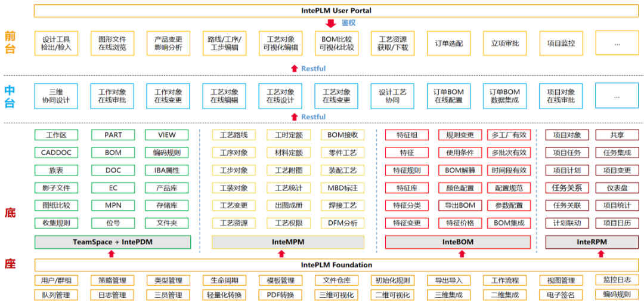Click the 生命周期 box
Screen dimensions: 644x302
[224, 281]
